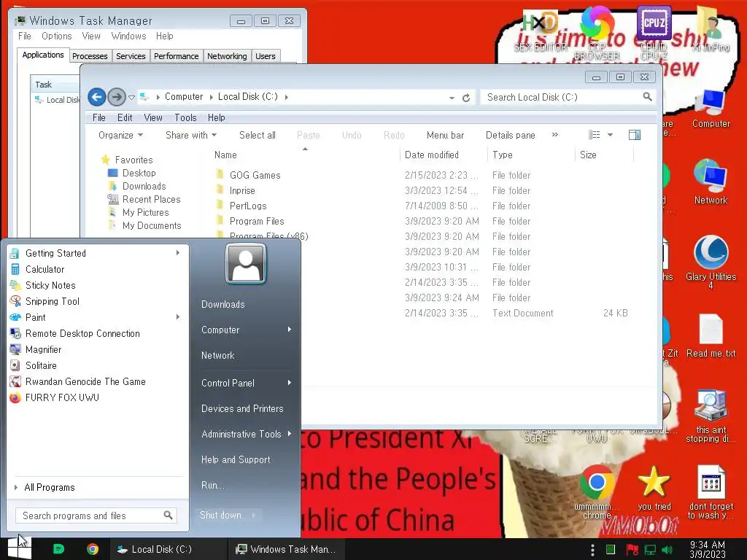The height and width of the screenshot is (560, 747).
Task: Open the 'ummmmm... chrome' desktop shortcut
Action: [x=597, y=492]
